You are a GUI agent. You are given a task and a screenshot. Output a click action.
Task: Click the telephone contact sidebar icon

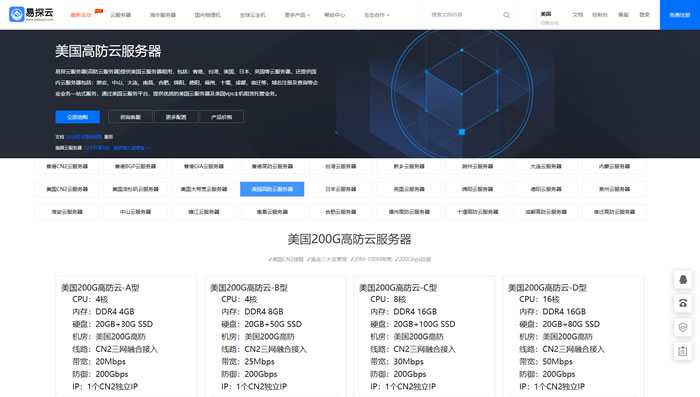[683, 303]
